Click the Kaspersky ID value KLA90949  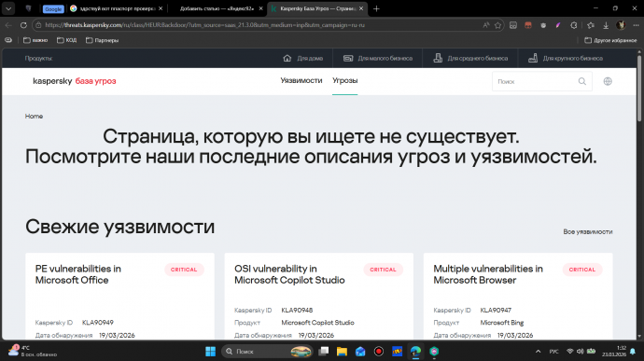[98, 323]
